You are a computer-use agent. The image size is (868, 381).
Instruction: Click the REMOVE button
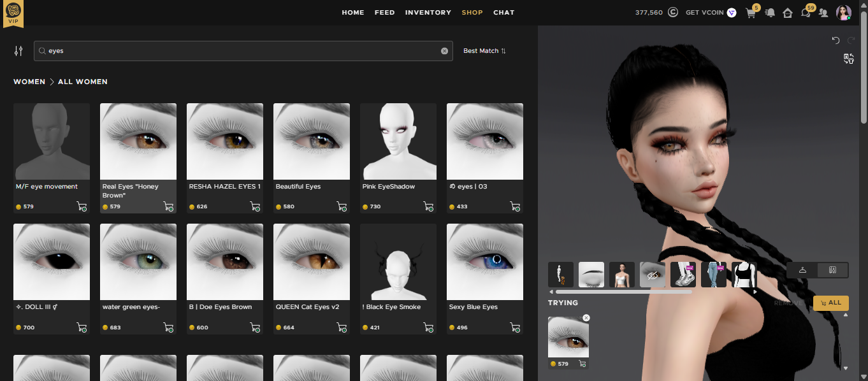coord(789,303)
